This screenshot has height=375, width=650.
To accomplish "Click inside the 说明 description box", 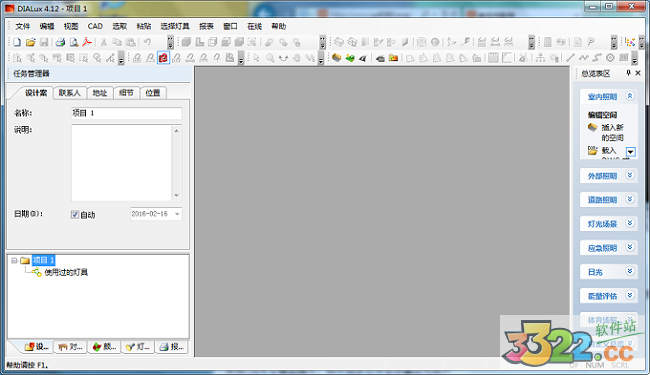I will (121, 163).
